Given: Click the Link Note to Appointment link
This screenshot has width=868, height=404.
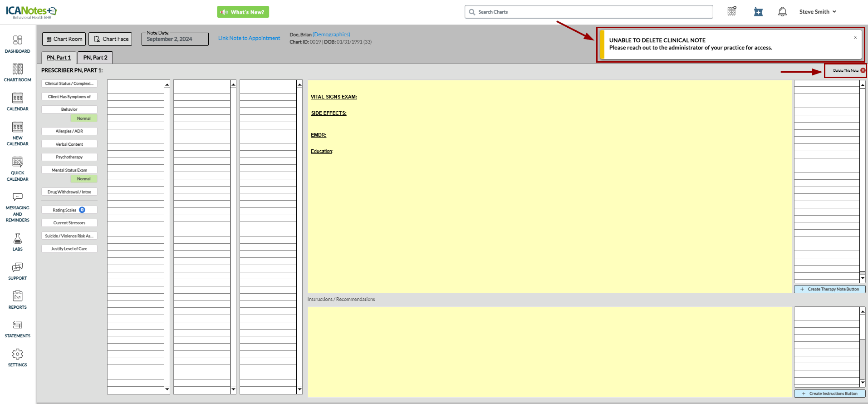Looking at the screenshot, I should tap(249, 38).
